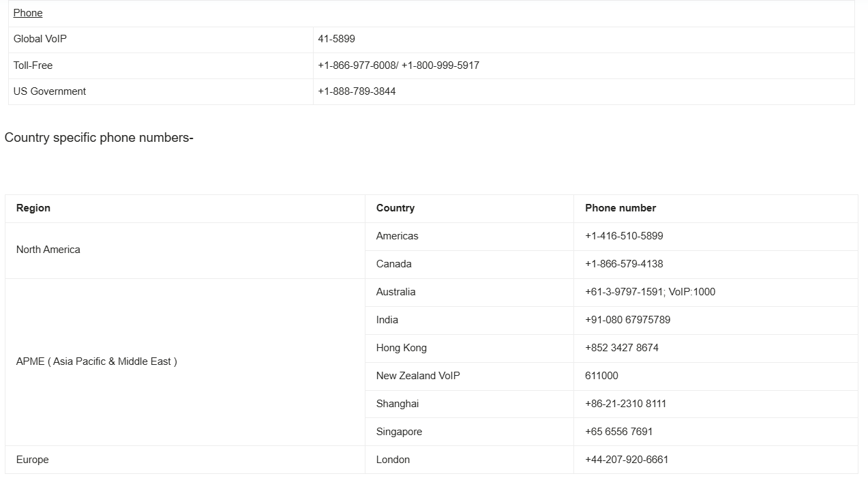Select the Toll-Free phone numbers cell
Screen dimensions: 868x489
(398, 65)
